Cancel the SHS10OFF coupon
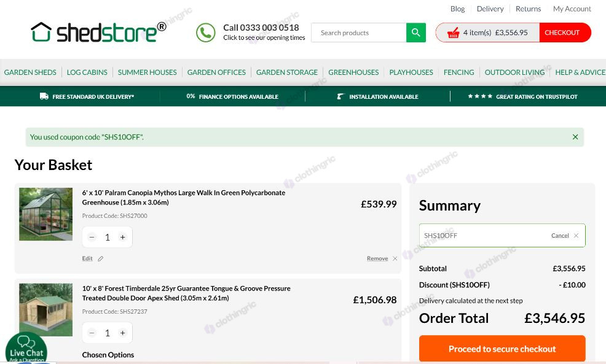606x364 pixels. pyautogui.click(x=560, y=236)
